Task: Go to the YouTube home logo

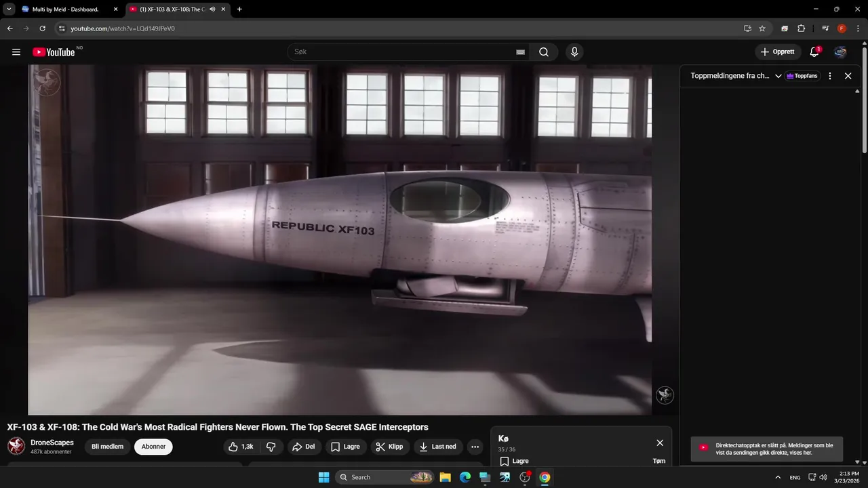Action: [x=54, y=52]
